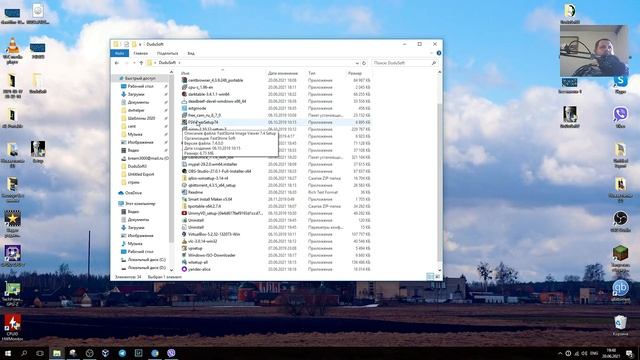640x360 pixels.
Task: Select the centbrowser portable file
Action: pos(216,80)
